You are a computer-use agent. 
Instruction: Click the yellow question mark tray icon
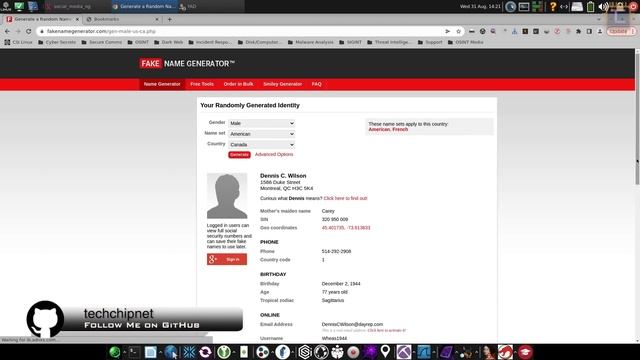tap(553, 7)
